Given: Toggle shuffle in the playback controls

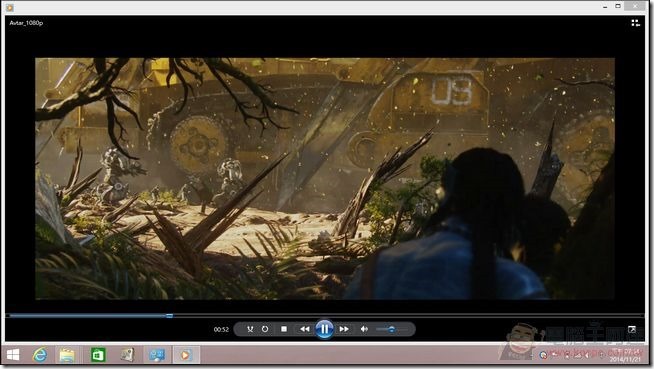Looking at the screenshot, I should [x=250, y=329].
